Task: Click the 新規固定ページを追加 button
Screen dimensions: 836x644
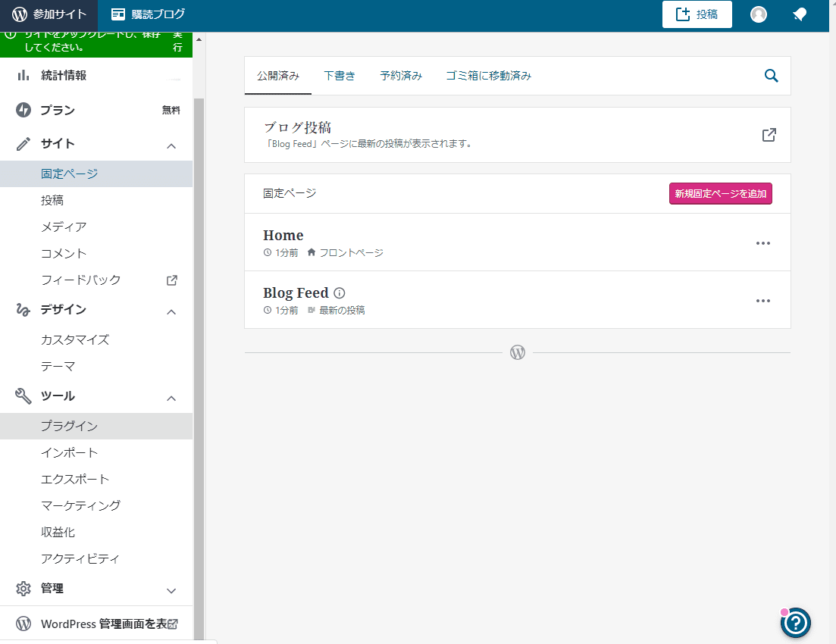Action: point(720,193)
